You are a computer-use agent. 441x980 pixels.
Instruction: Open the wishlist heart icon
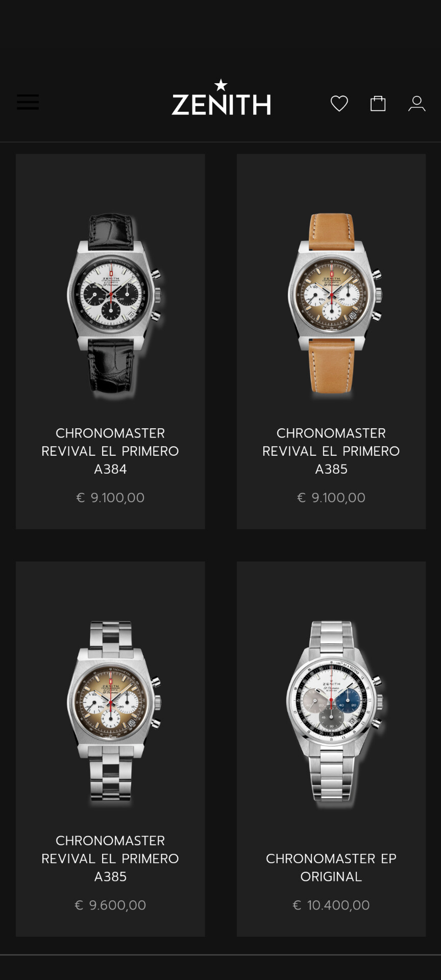click(339, 103)
